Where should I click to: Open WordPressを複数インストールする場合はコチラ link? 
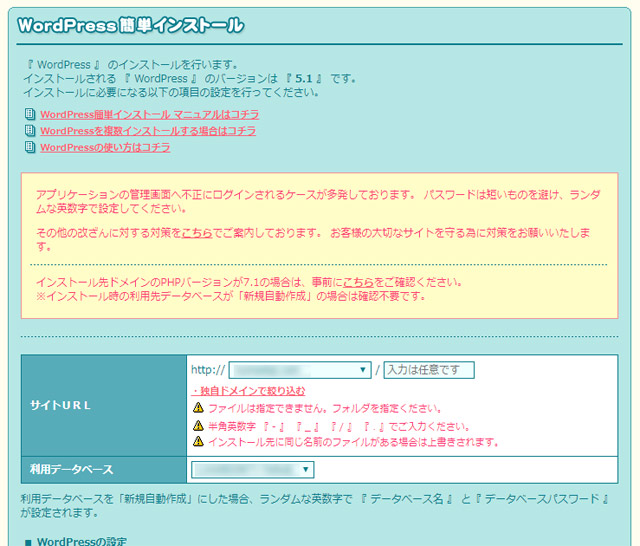click(x=148, y=131)
